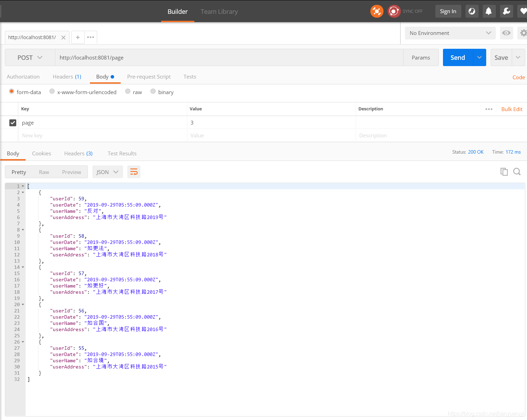The image size is (527, 420).
Task: Open the settings wrench icon
Action: pos(507,11)
